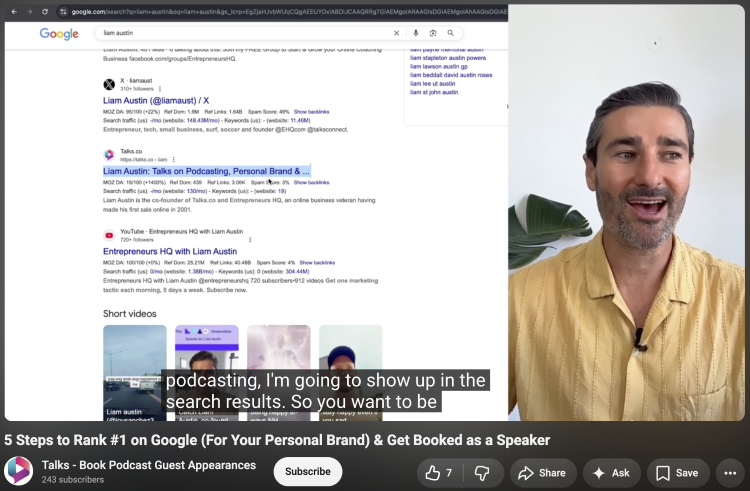Image resolution: width=750 pixels, height=491 pixels.
Task: Show backlinks for the Talks.co result
Action: click(x=311, y=183)
